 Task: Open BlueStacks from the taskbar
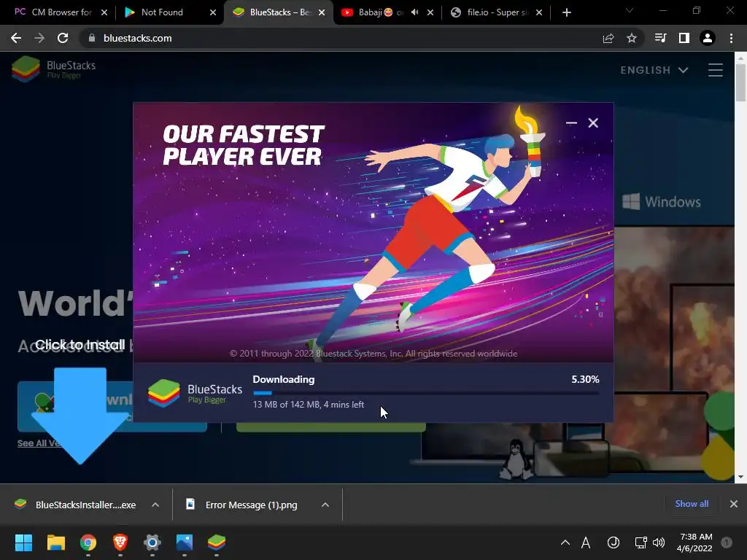216,542
